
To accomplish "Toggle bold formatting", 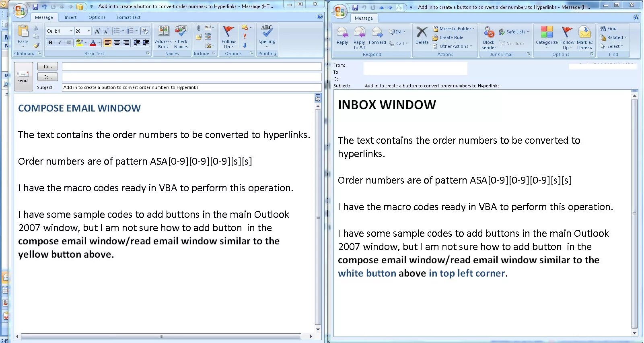I will [50, 43].
